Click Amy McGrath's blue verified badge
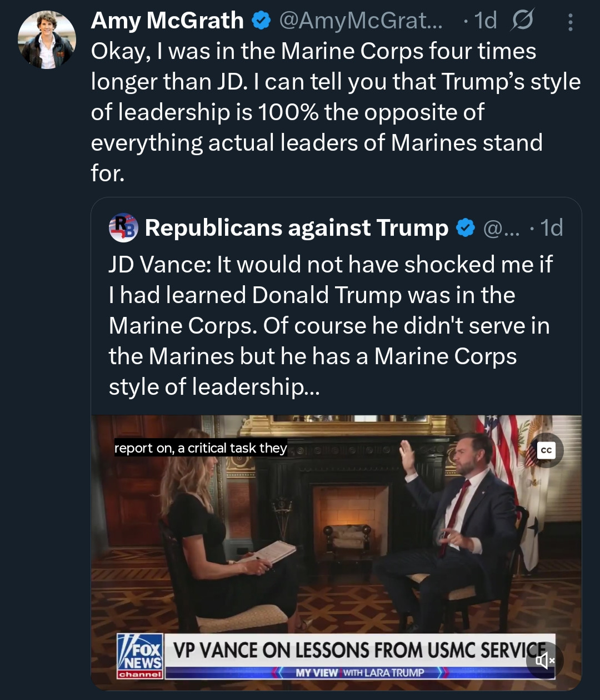The width and height of the screenshot is (600, 700). [261, 21]
